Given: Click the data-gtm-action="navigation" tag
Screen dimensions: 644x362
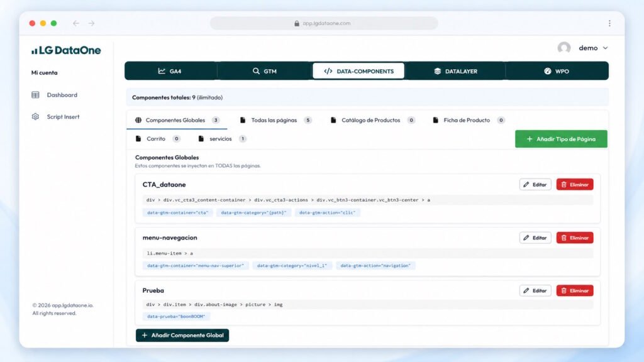Looking at the screenshot, I should pos(375,266).
